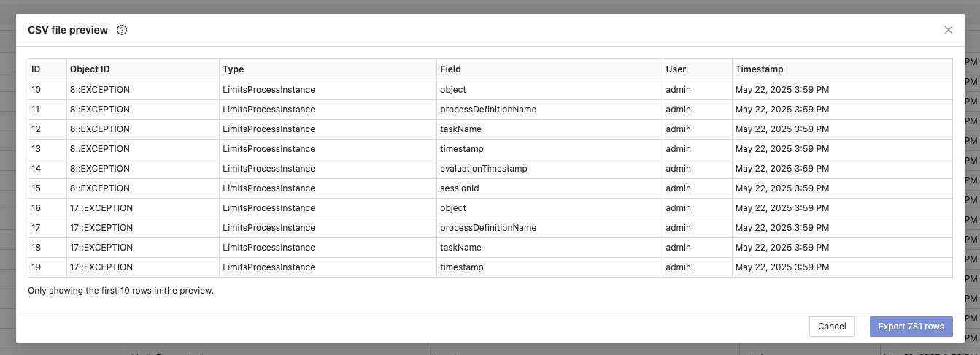The image size is (980, 355).
Task: Click the first-10-rows preview notice text
Action: point(120,291)
